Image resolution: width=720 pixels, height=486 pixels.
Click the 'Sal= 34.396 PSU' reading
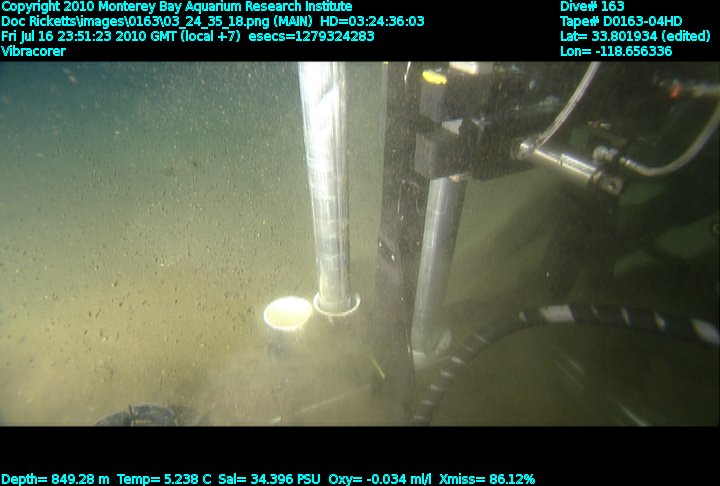[x=270, y=479]
